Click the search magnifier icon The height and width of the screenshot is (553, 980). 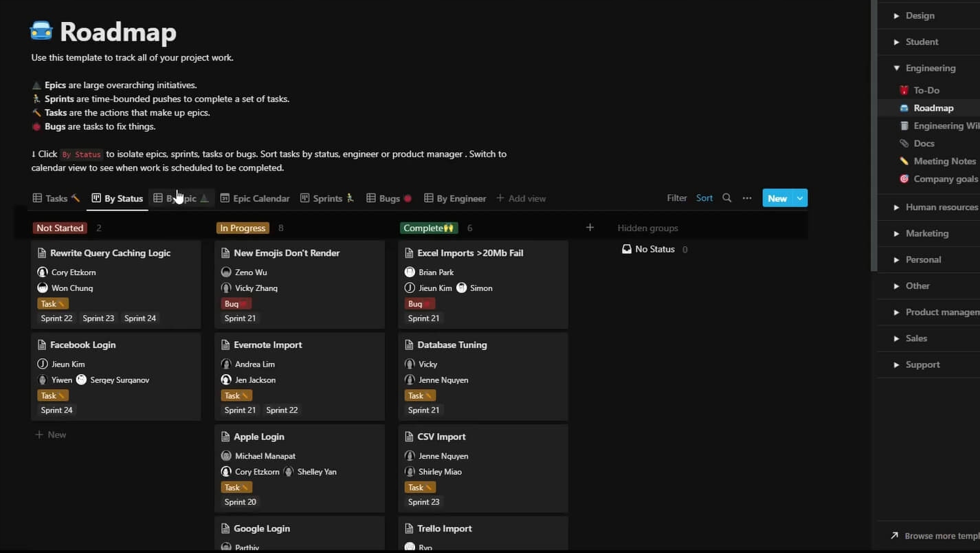click(x=726, y=198)
